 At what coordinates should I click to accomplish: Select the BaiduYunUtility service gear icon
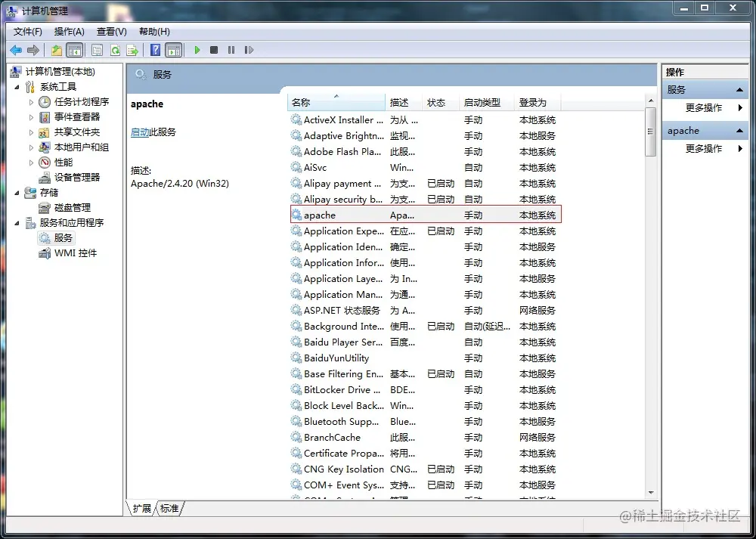tap(296, 358)
